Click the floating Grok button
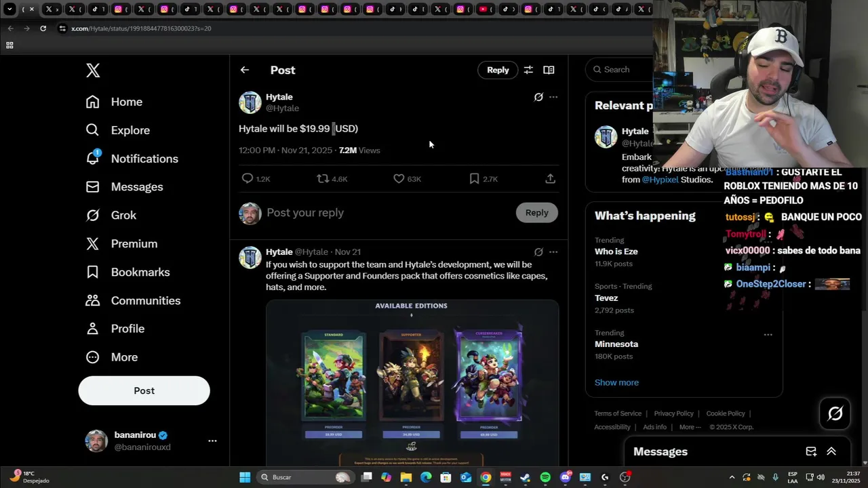 835,413
